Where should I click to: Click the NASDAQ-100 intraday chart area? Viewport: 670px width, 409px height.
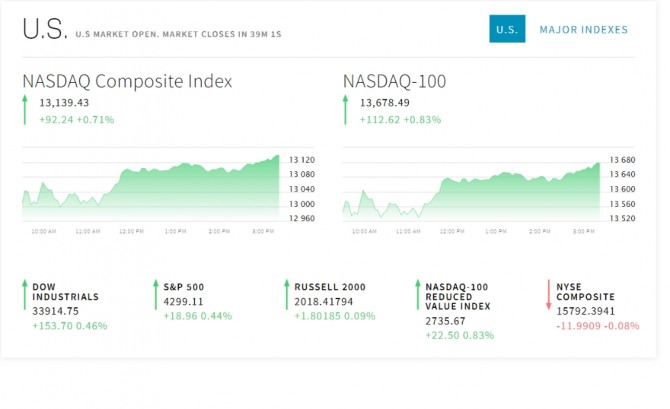coord(470,188)
